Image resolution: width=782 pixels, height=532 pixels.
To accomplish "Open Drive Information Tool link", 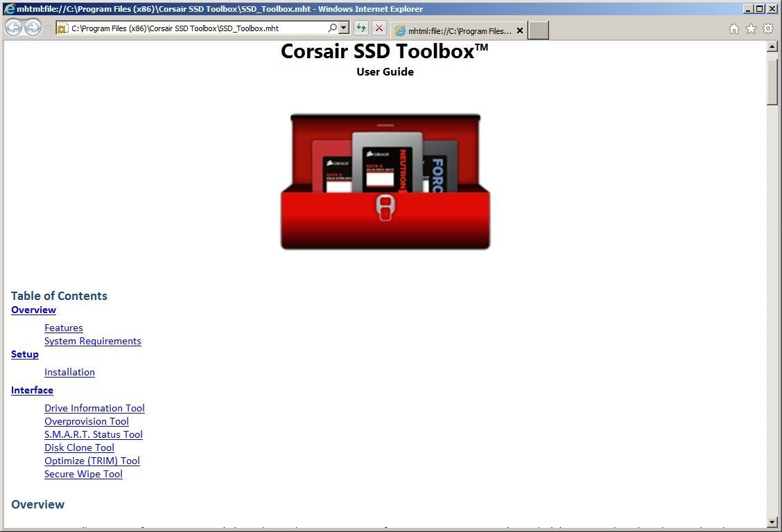I will click(x=94, y=408).
